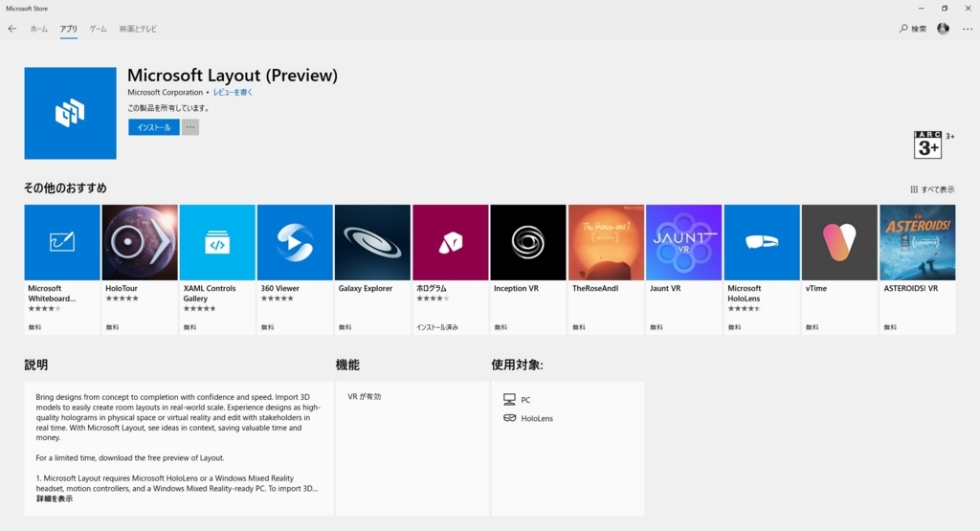Open the 360 Viewer app tile
Image resolution: width=980 pixels, height=531 pixels.
pos(295,269)
